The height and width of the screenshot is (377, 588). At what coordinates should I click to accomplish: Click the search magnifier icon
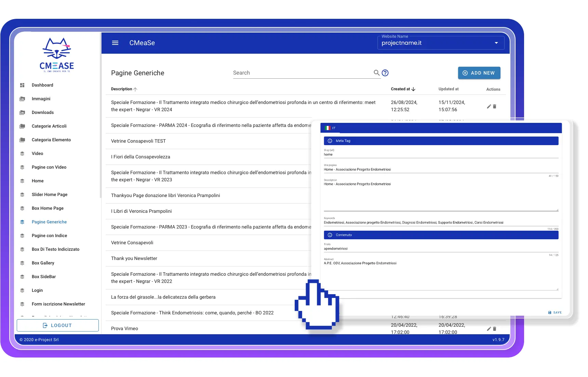[x=376, y=73]
